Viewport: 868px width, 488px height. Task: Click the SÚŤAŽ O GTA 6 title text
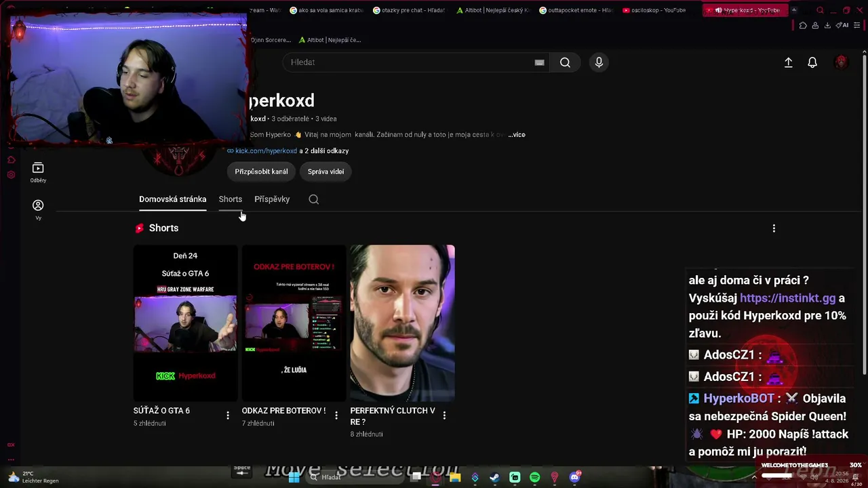point(161,411)
